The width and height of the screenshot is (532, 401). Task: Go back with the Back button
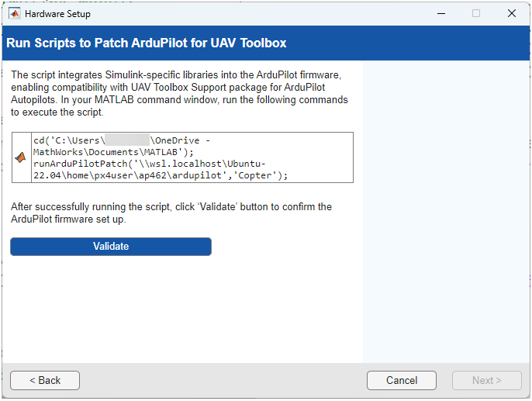[x=45, y=380]
